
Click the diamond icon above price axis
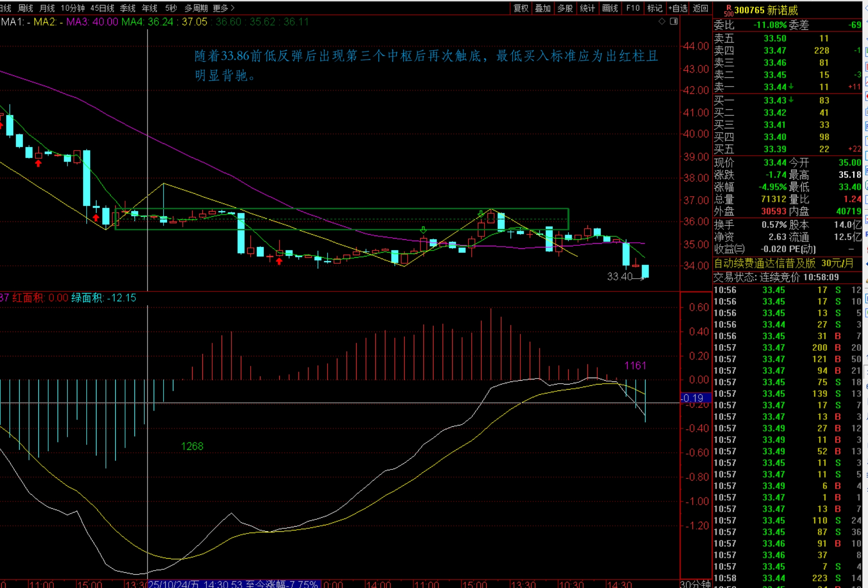(662, 21)
